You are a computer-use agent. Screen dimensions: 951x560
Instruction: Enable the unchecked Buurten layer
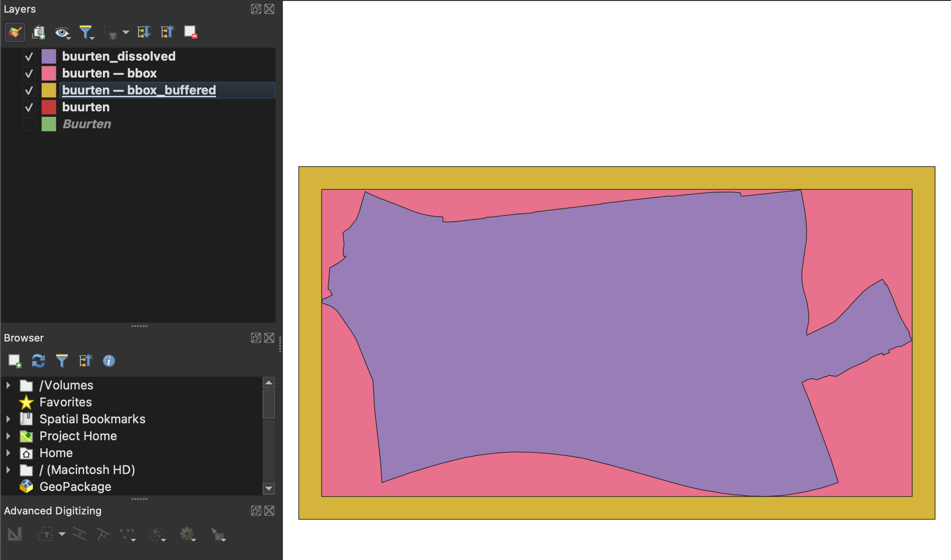coord(29,124)
